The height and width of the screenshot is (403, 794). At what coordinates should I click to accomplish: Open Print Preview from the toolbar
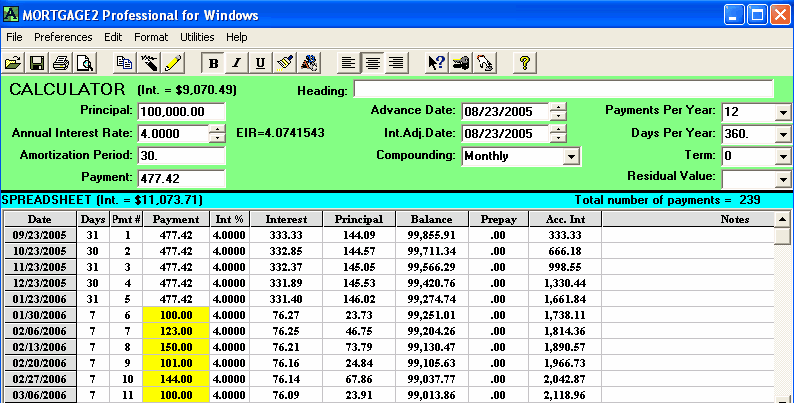pos(84,62)
